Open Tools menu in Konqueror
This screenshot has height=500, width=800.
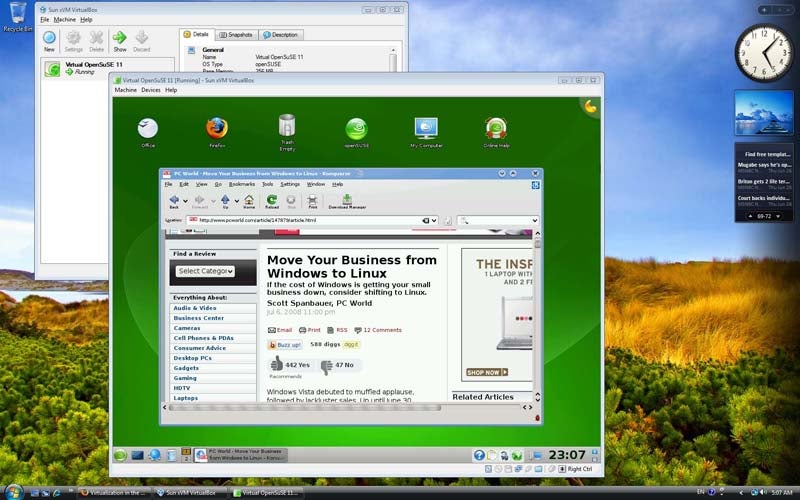(x=267, y=184)
